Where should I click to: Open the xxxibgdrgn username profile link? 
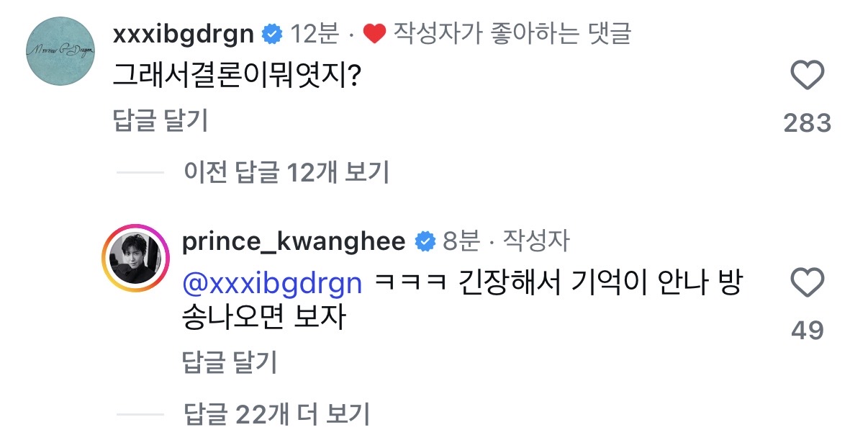(x=184, y=33)
